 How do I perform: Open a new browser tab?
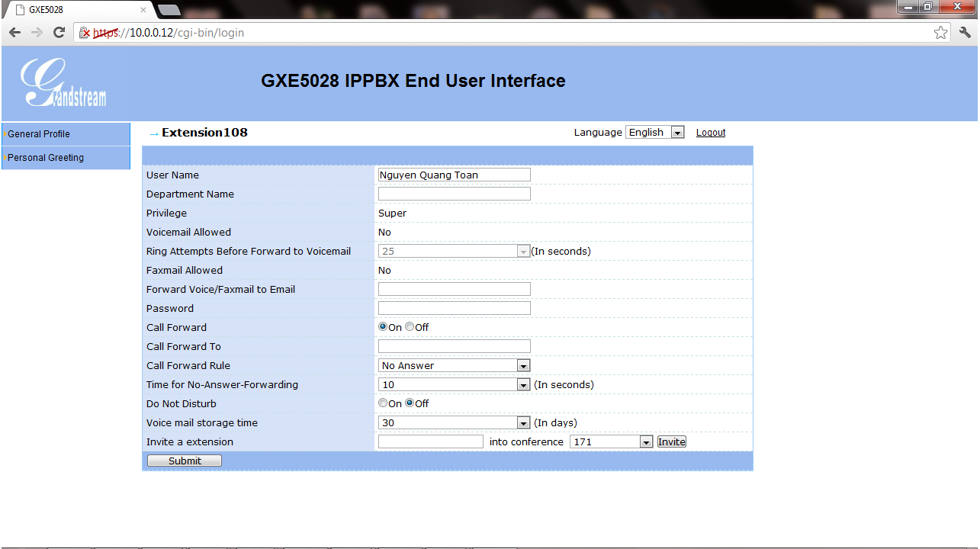pos(169,10)
